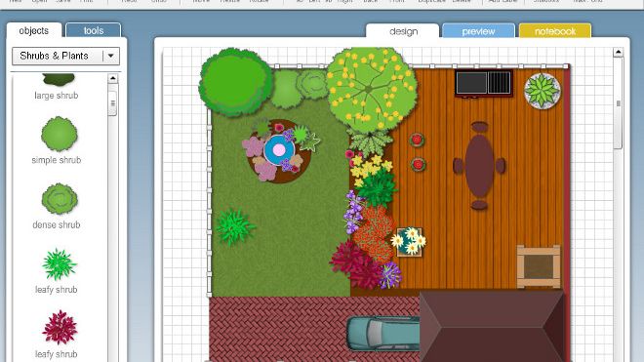
Task: Pick the red leafy shrub icon in palette
Action: click(60, 328)
